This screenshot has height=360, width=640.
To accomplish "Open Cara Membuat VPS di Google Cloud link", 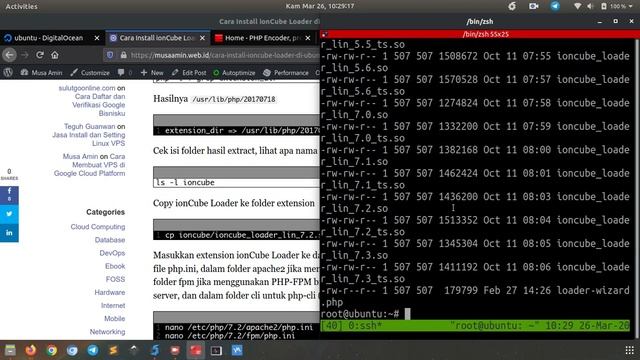I will [90, 165].
